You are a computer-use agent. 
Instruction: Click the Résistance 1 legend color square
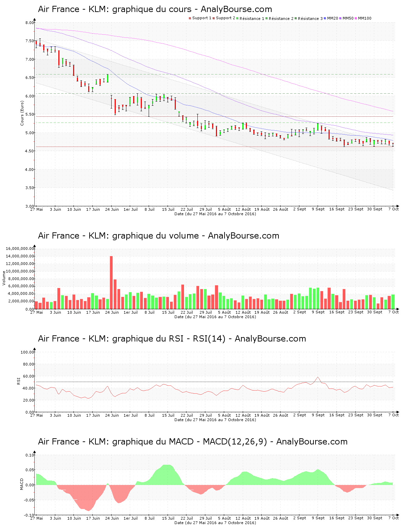(237, 18)
